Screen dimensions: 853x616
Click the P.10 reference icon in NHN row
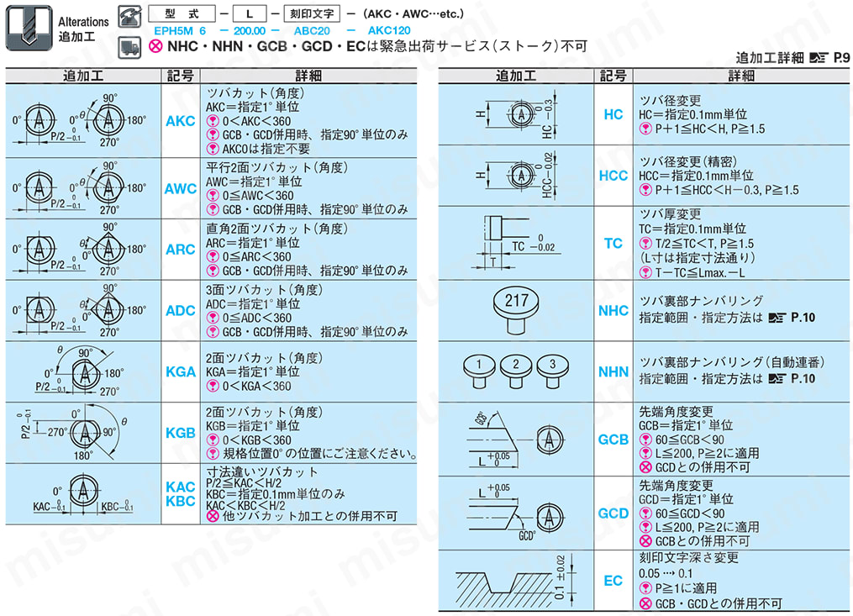(778, 379)
